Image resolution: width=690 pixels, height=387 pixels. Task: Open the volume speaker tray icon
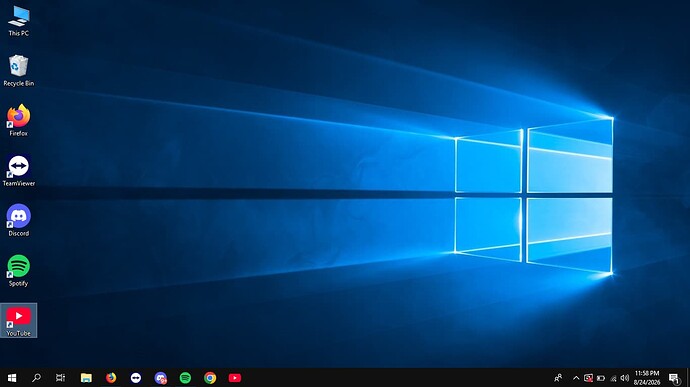[625, 378]
